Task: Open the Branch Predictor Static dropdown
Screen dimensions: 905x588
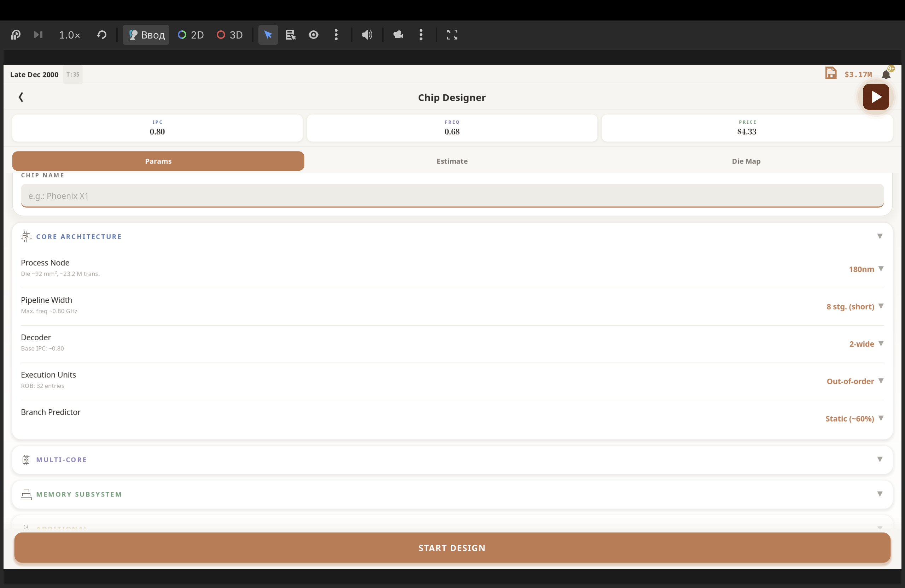Action: (854, 418)
